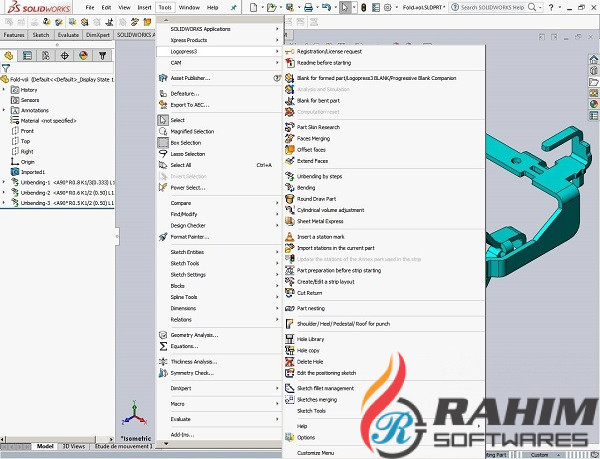Open the File menu
Screen dimensions: 600x459
(90, 7)
